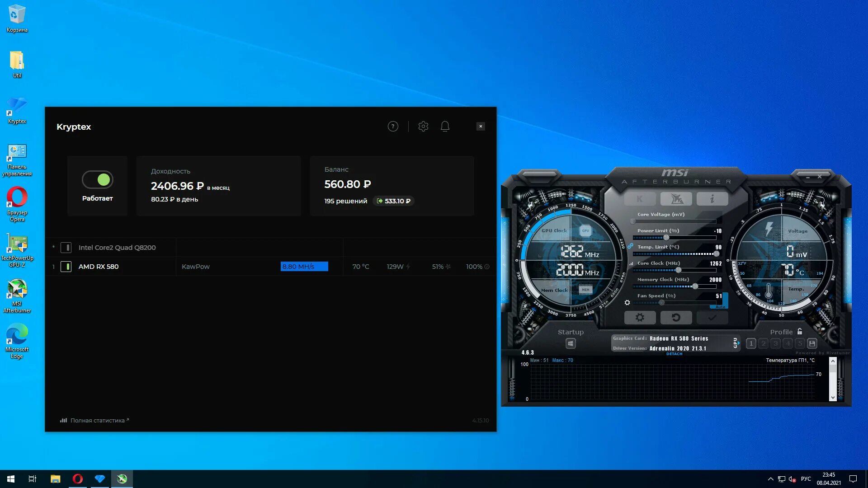Toggle the Kryptex mining switch off

[x=97, y=179]
